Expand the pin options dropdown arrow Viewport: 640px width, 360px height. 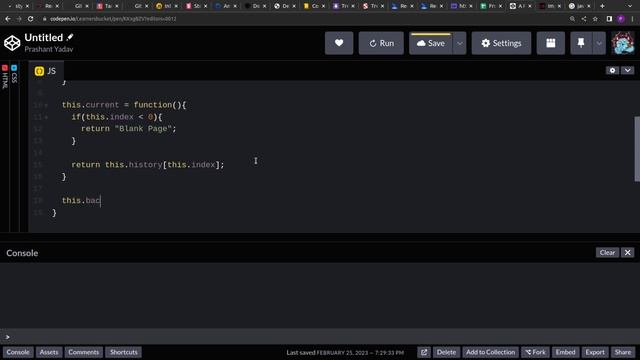pyautogui.click(x=599, y=43)
